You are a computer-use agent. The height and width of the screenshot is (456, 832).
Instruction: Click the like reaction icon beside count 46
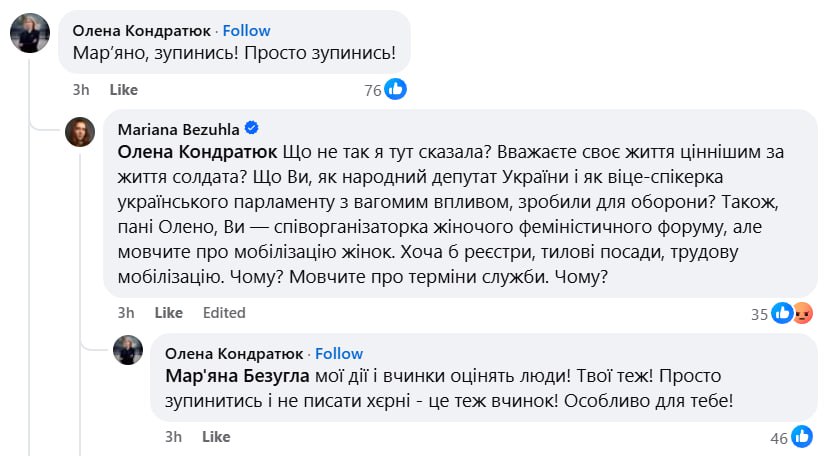point(802,437)
